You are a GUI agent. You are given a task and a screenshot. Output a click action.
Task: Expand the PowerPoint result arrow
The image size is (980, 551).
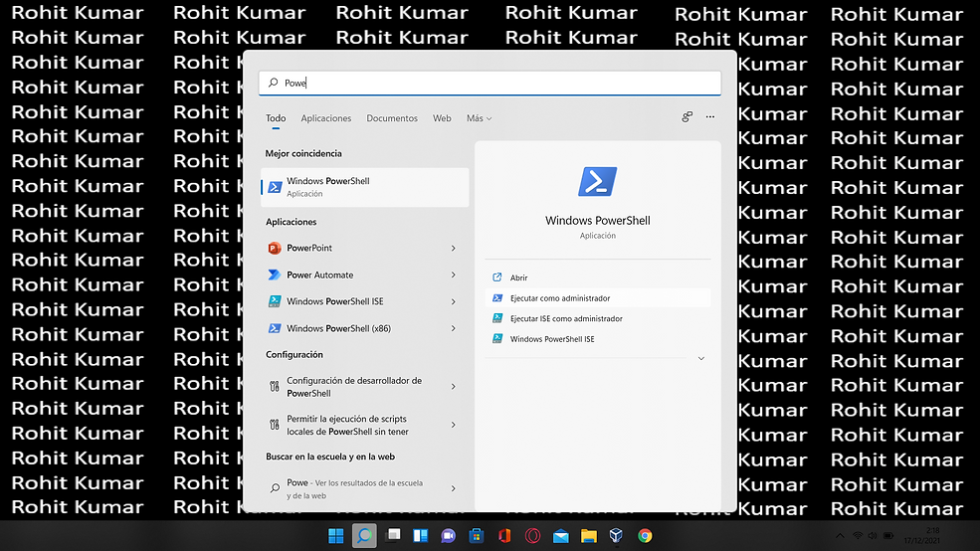tap(453, 248)
